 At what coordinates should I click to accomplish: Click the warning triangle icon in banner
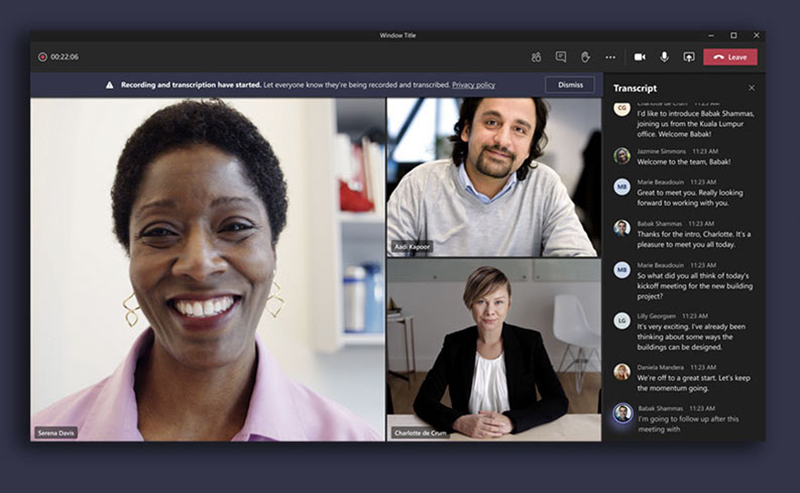[110, 85]
